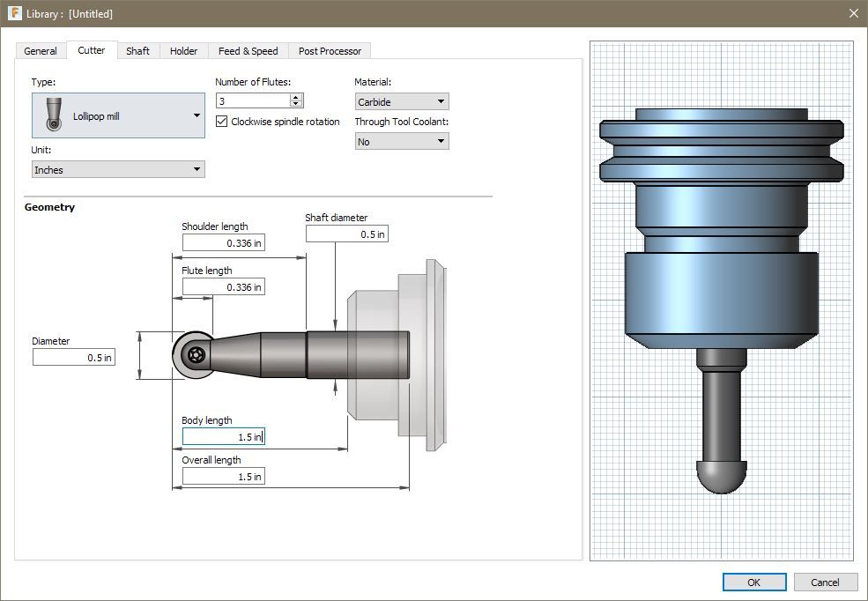Screen dimensions: 868x601
Task: Click the Number of Flutes label
Action: 252,82
